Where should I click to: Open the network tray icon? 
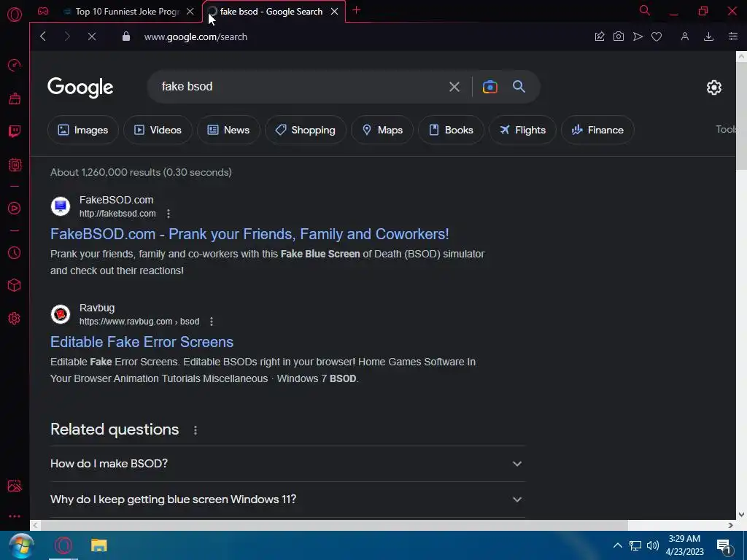tap(635, 545)
